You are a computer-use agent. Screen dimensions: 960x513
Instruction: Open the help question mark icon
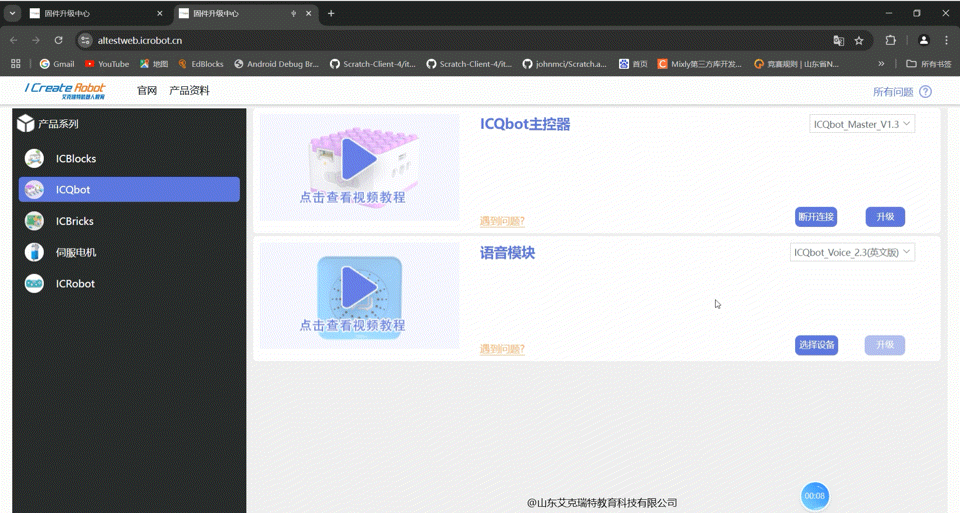click(x=926, y=92)
